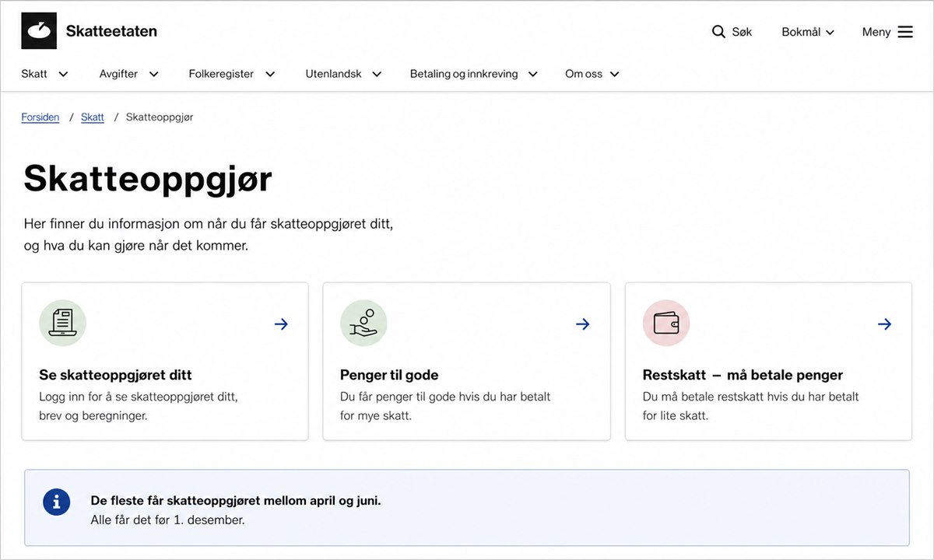This screenshot has height=560, width=934.
Task: Click arrow in Se skatteoppgjøret ditt card
Action: click(x=281, y=324)
